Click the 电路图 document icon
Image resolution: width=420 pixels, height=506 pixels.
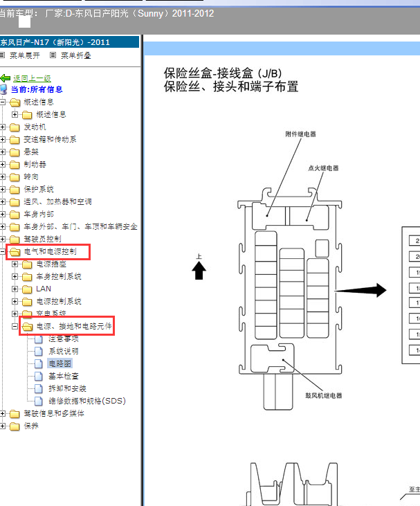click(x=38, y=363)
